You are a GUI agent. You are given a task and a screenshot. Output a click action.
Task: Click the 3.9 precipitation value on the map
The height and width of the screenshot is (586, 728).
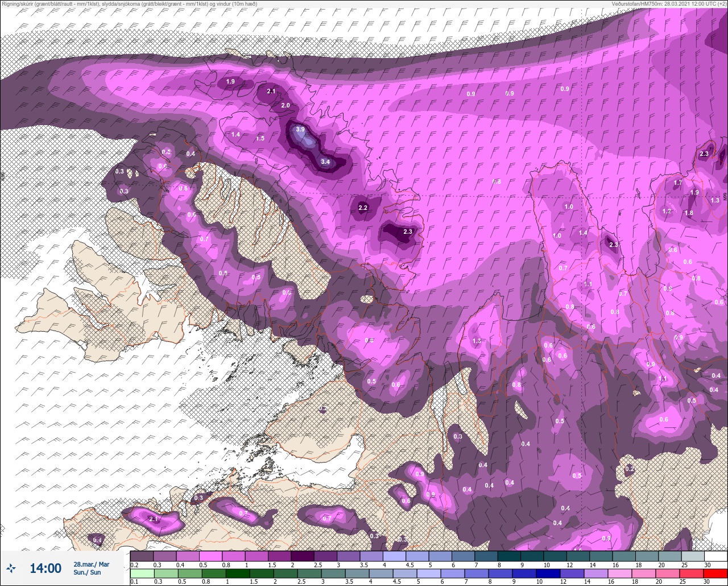(300, 130)
